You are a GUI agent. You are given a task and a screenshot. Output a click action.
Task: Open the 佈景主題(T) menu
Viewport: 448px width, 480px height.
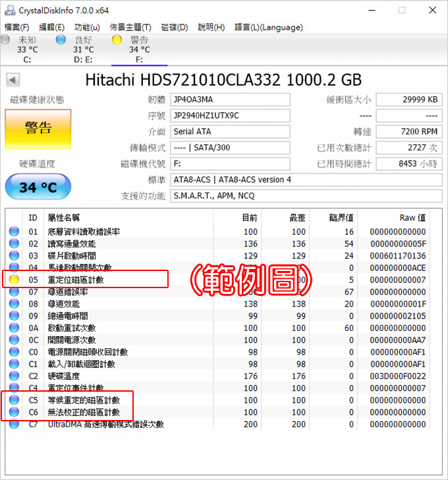click(130, 27)
